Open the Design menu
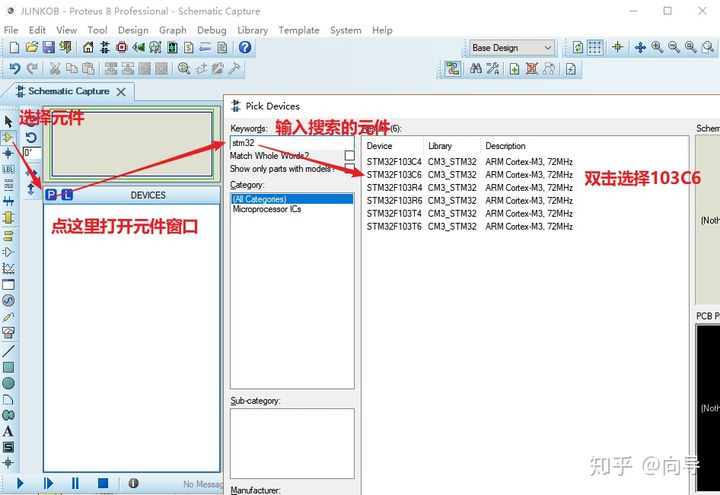720x495 pixels. (x=133, y=30)
